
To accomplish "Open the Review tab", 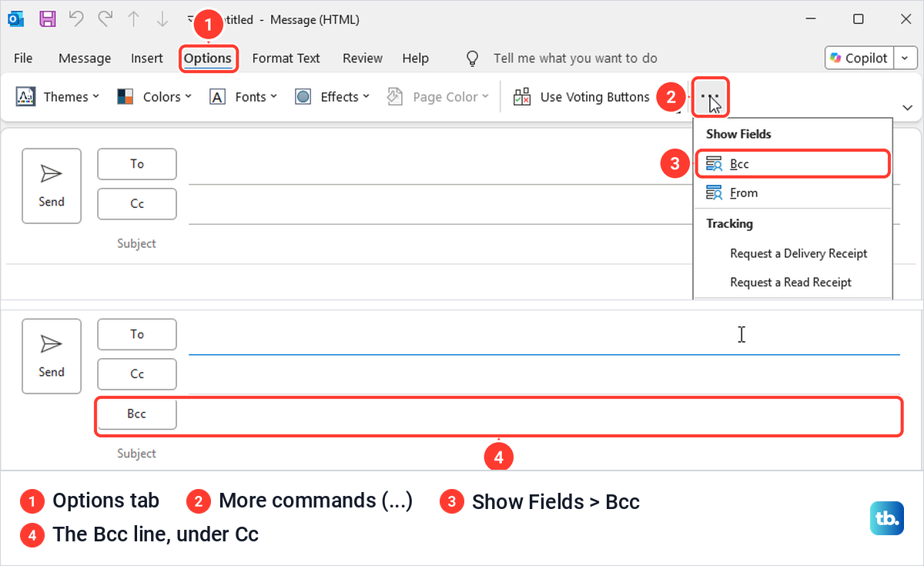I will click(363, 58).
